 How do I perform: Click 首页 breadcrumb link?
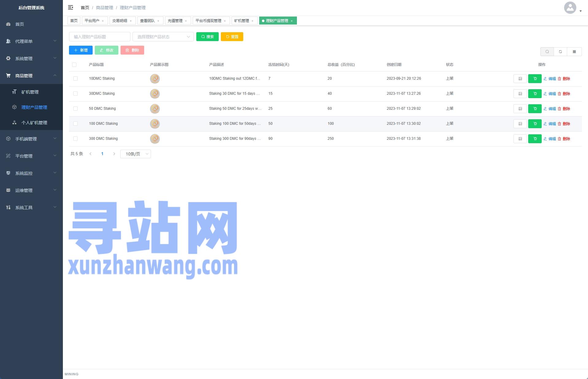(85, 8)
